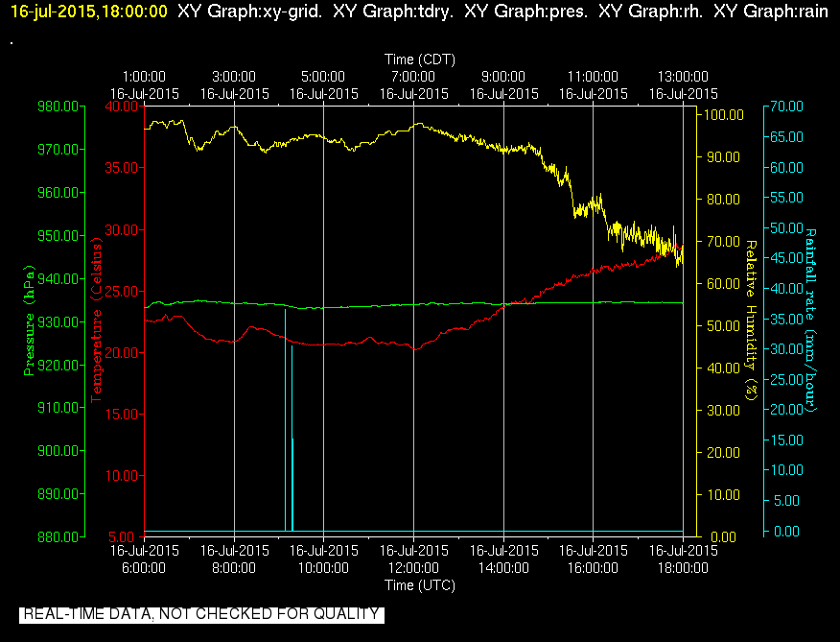Click the 13:00:00 CDT top tick label

point(683,77)
